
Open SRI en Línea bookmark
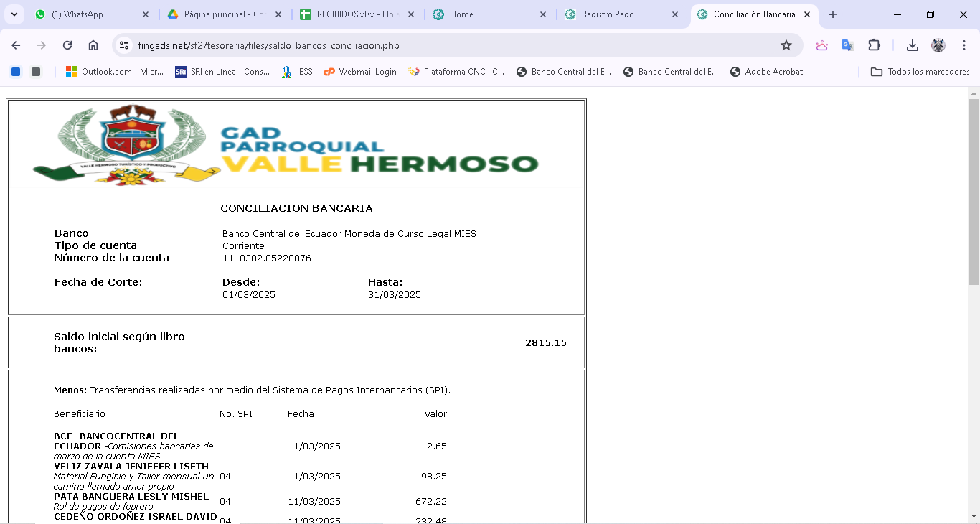pos(222,72)
